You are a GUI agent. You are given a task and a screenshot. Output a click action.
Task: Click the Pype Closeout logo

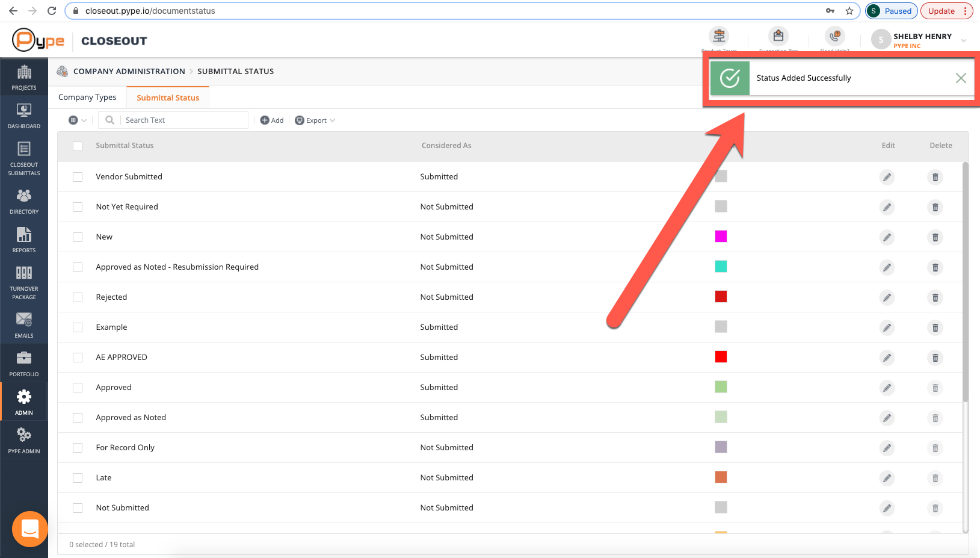click(80, 40)
